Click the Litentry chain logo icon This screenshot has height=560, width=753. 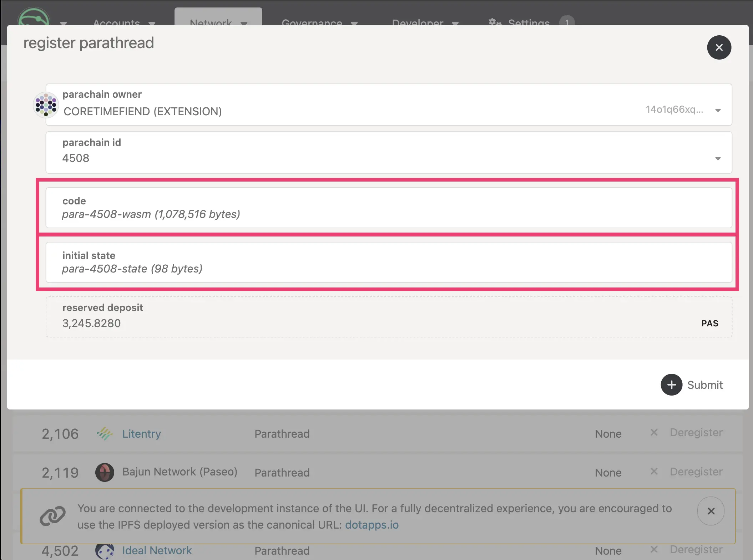tap(105, 434)
